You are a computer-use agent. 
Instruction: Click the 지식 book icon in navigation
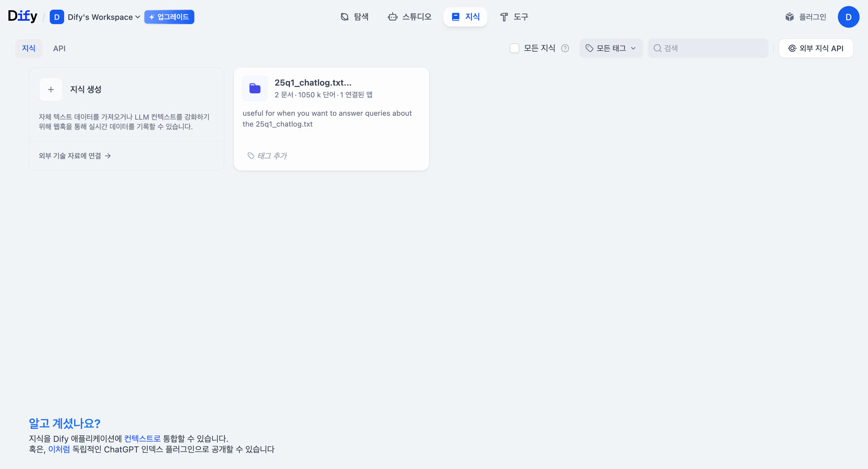[456, 17]
